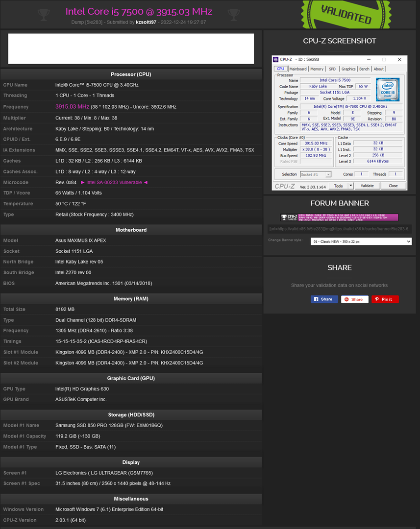Image resolution: width=420 pixels, height=529 pixels.
Task: Click the Motherboard section header
Action: (131, 230)
